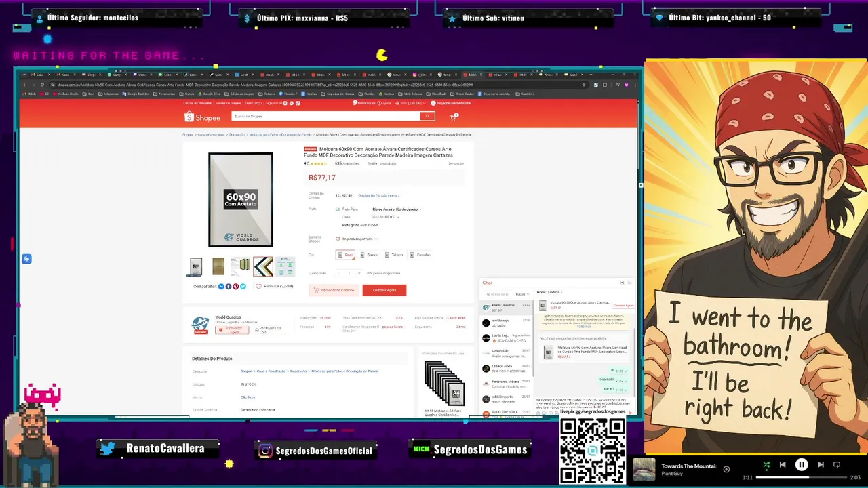The height and width of the screenshot is (488, 868).
Task: Open Opções De Parcelamento link
Action: pyautogui.click(x=378, y=195)
